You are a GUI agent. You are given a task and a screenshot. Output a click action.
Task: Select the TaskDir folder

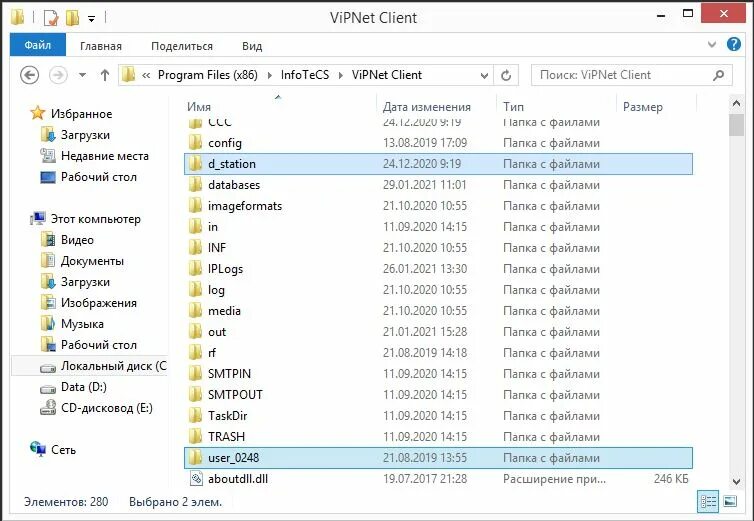pyautogui.click(x=438, y=416)
